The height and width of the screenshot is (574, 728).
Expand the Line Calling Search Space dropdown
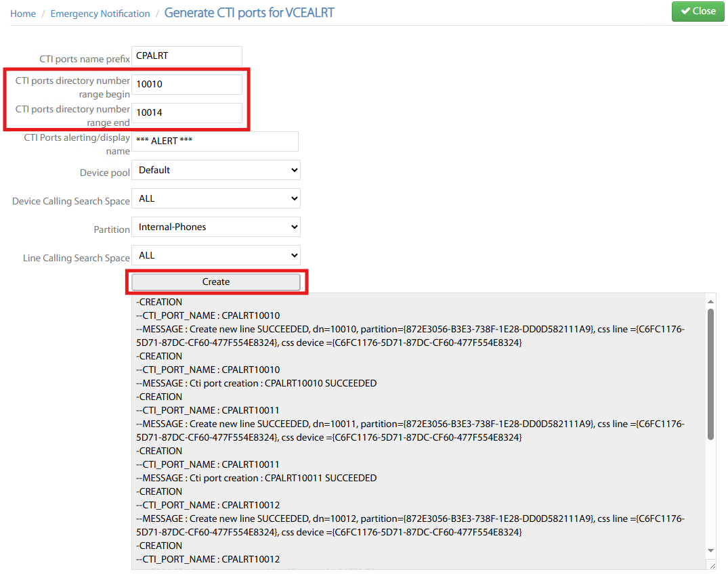(216, 255)
